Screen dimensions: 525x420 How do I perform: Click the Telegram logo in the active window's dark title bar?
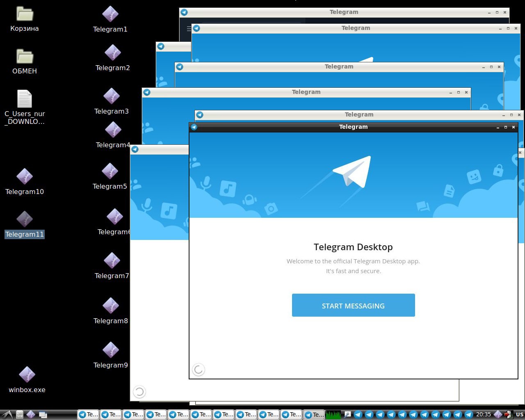point(194,127)
